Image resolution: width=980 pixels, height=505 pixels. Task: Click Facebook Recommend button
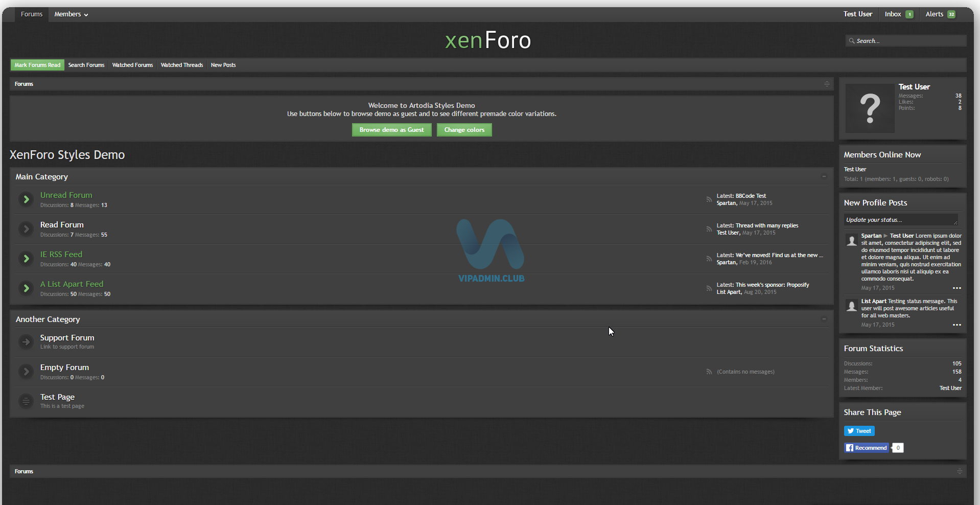867,448
